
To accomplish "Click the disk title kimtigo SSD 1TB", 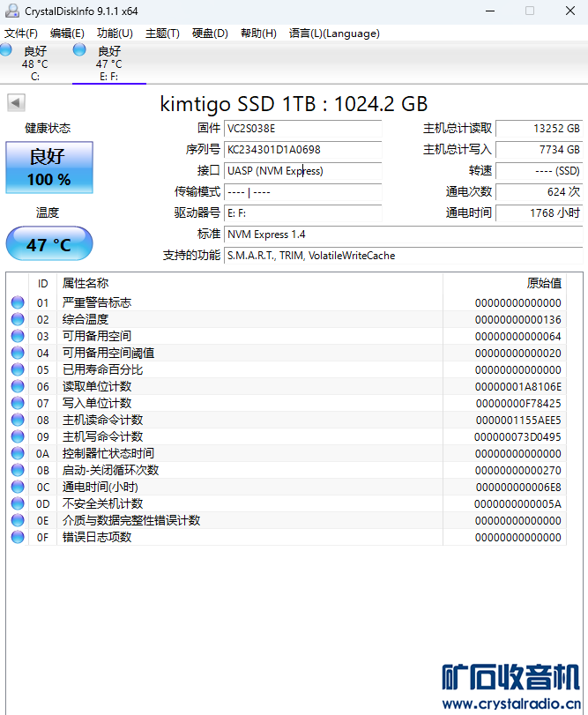I will (x=294, y=104).
